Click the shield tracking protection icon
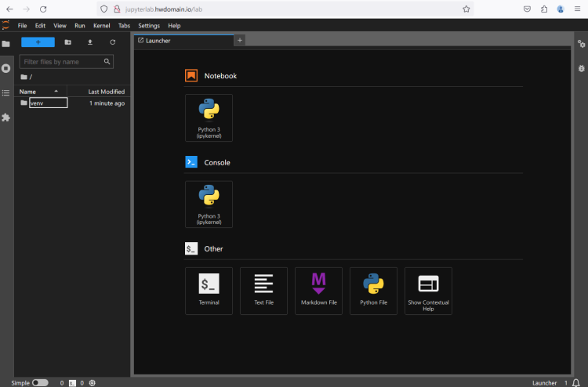 [103, 9]
